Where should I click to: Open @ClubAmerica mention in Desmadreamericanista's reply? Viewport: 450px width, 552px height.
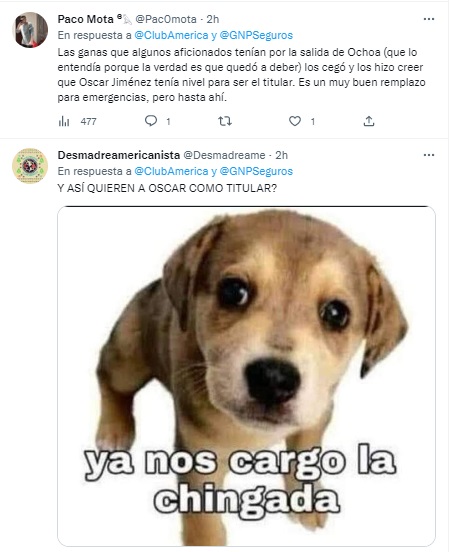(x=171, y=171)
